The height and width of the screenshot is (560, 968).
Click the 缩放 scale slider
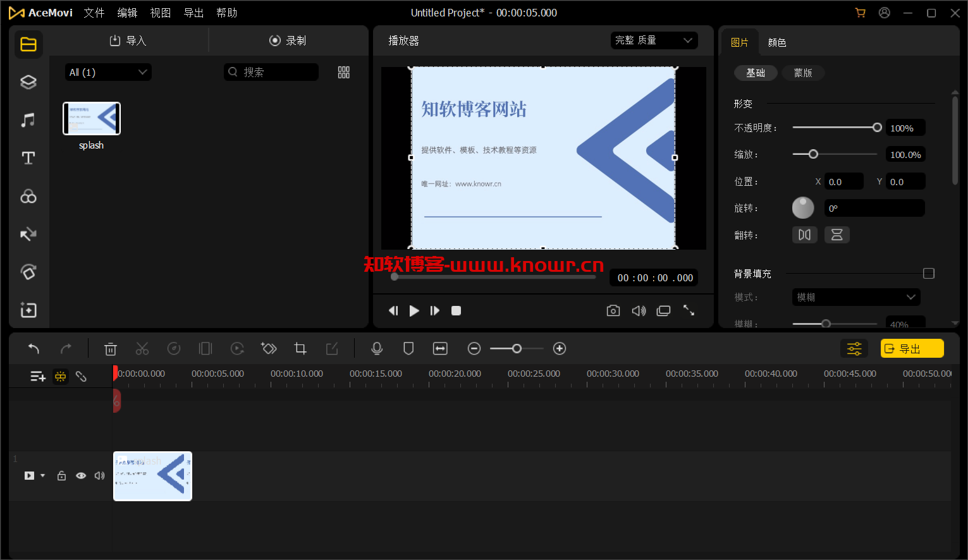pos(835,154)
